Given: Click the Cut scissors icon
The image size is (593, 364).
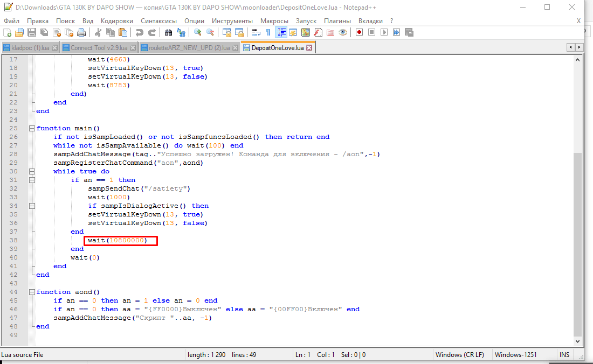Looking at the screenshot, I should 98,32.
